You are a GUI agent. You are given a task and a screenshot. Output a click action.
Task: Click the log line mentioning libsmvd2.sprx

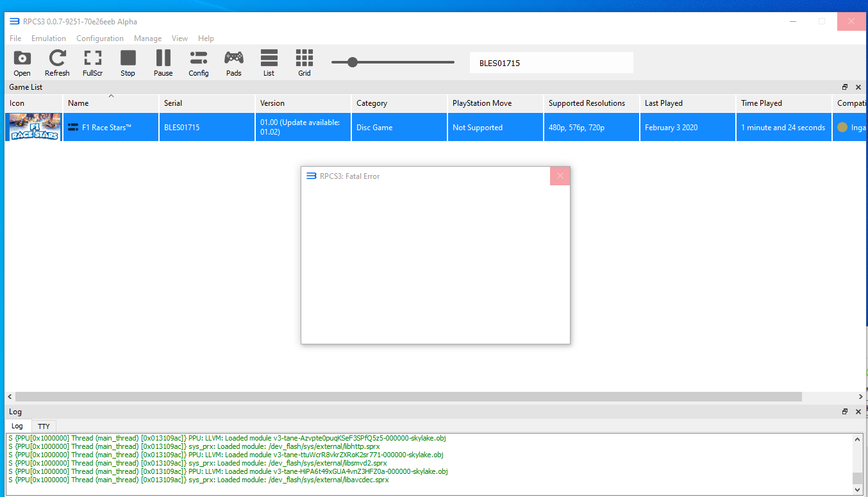point(197,463)
